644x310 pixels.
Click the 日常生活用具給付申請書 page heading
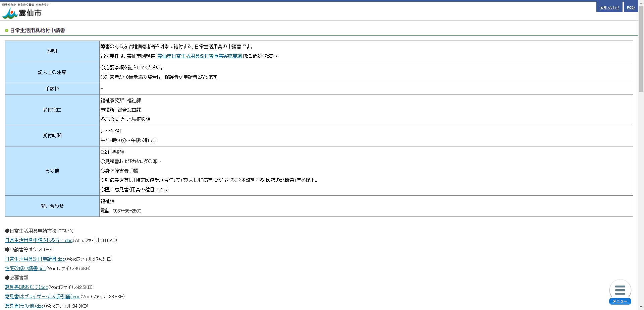38,30
